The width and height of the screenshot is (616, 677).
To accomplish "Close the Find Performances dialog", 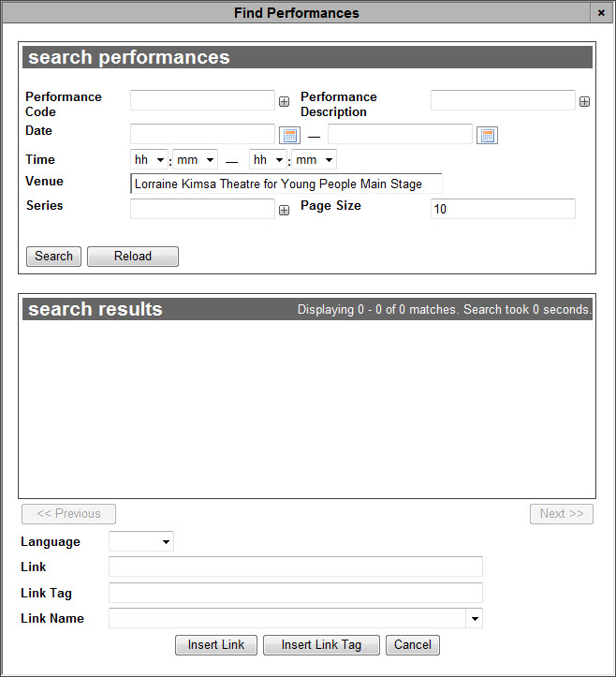I will 601,13.
